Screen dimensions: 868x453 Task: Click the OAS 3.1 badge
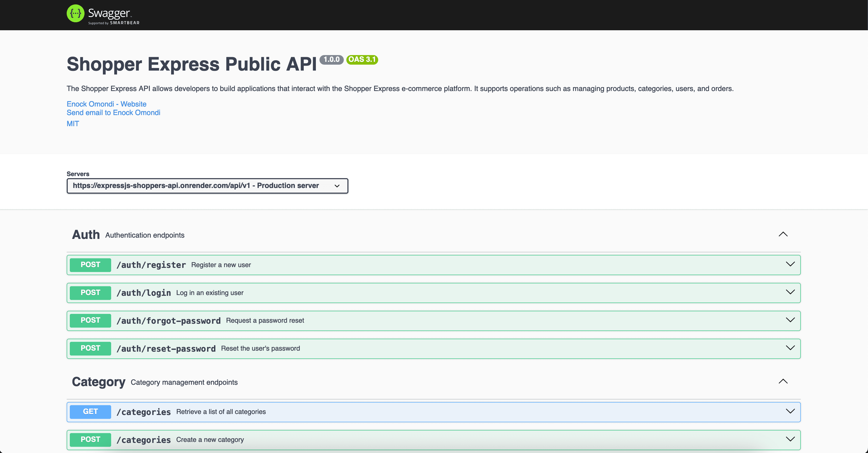click(362, 60)
